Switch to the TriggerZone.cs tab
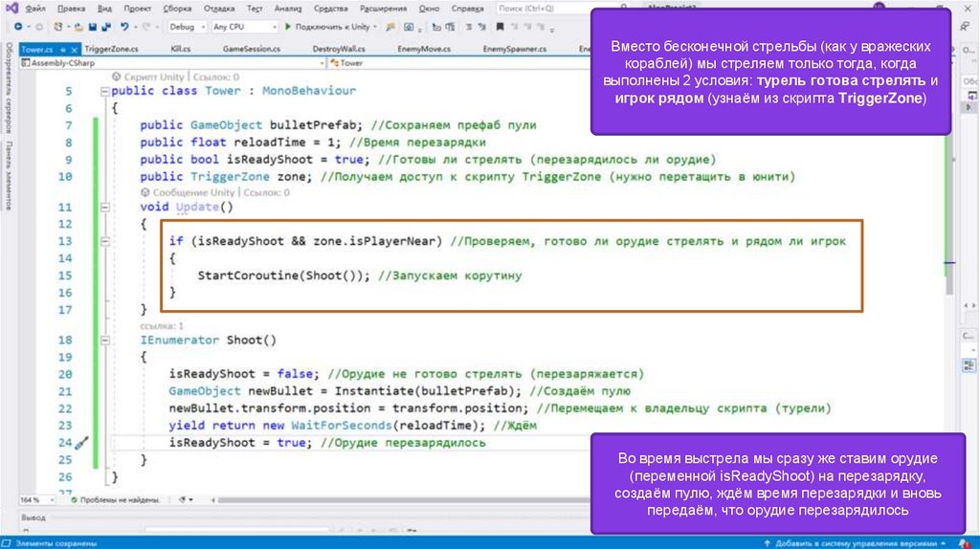980x549 pixels. point(112,48)
